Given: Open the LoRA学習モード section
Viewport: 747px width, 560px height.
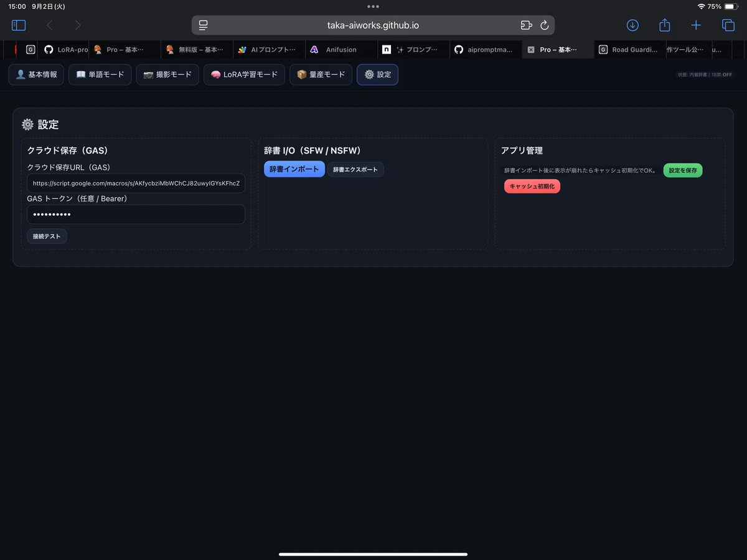Looking at the screenshot, I should (244, 75).
